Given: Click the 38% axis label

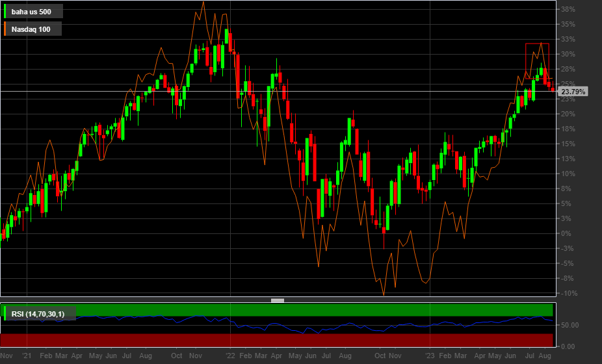Looking at the screenshot, I should tap(568, 9).
